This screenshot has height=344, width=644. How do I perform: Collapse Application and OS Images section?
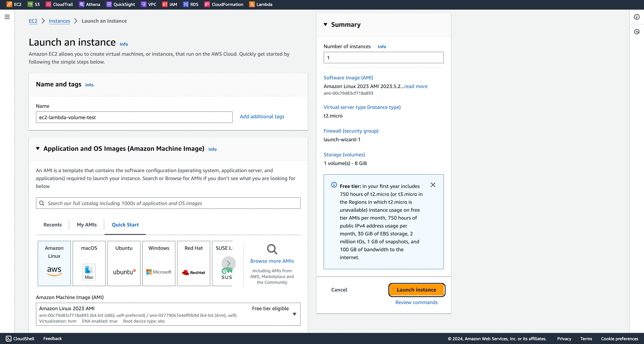pos(38,148)
